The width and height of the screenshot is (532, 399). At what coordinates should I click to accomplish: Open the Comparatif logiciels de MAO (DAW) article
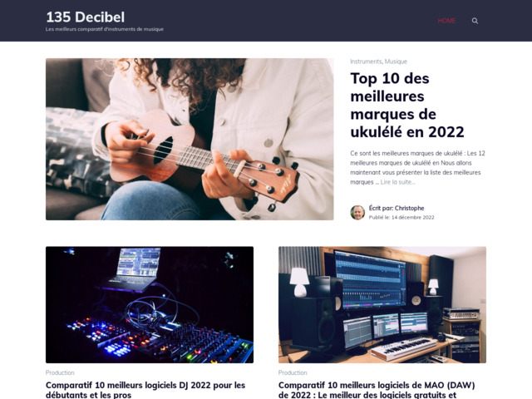tap(377, 390)
